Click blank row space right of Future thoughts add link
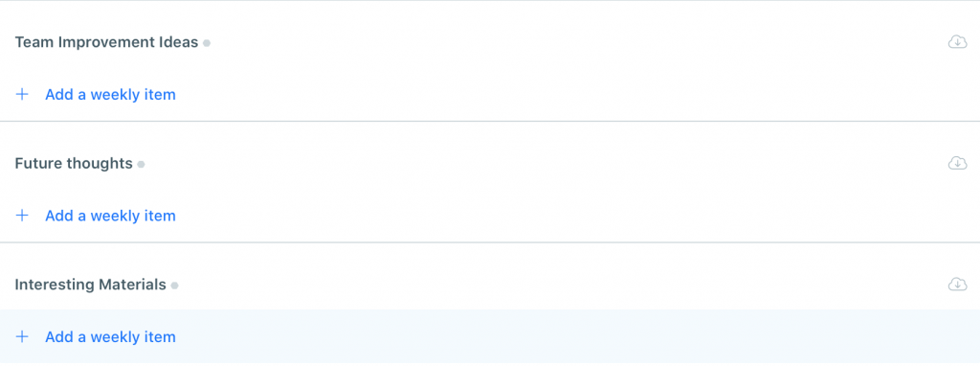The height and width of the screenshot is (366, 980). 575,216
